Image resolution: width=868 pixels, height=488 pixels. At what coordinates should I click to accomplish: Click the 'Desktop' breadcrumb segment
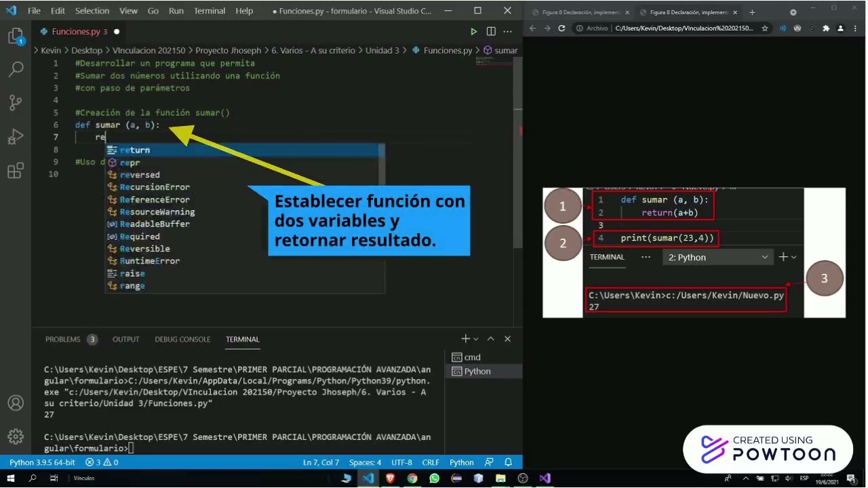click(x=87, y=50)
